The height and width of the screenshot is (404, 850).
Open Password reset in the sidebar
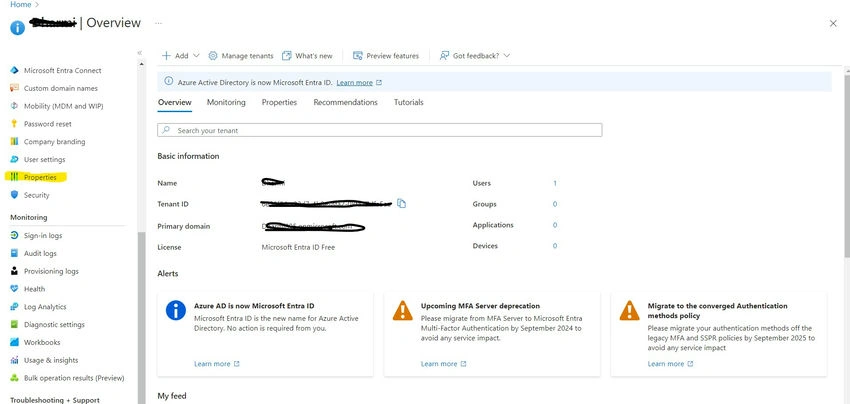point(48,124)
